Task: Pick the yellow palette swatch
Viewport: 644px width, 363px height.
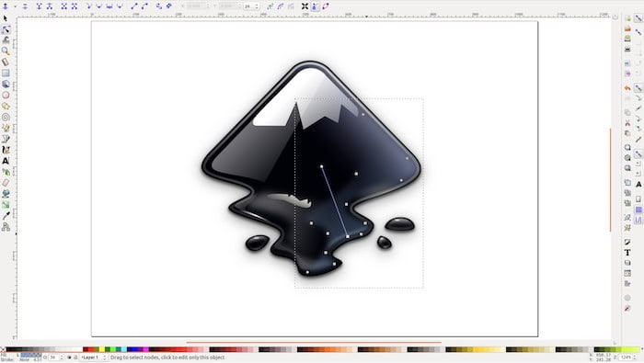Action: (x=101, y=349)
